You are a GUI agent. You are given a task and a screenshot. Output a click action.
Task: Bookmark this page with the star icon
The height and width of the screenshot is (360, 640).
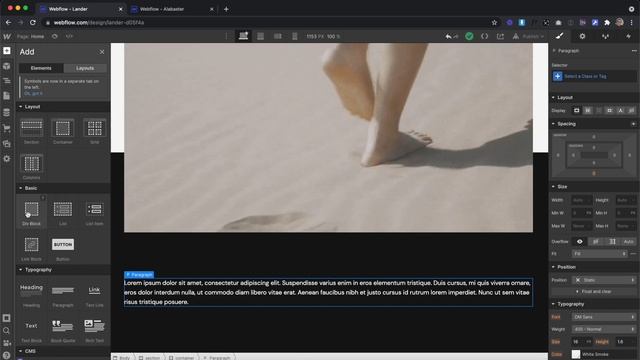(x=494, y=22)
